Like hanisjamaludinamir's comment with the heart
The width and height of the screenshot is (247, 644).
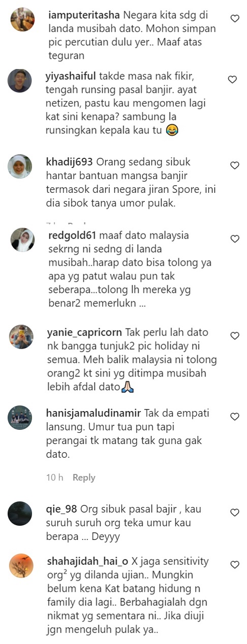click(235, 417)
